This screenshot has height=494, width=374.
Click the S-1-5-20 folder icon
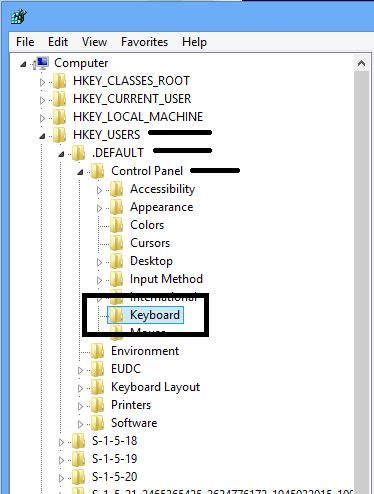(x=78, y=477)
